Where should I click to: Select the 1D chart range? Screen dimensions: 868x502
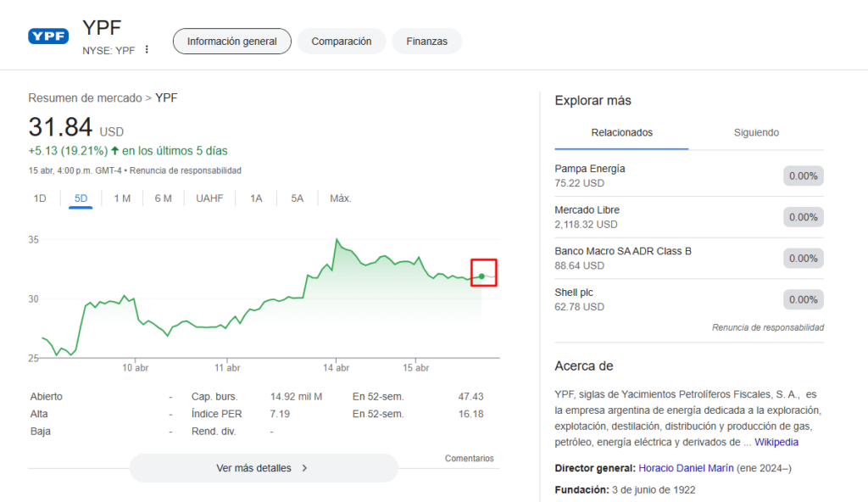(x=40, y=198)
